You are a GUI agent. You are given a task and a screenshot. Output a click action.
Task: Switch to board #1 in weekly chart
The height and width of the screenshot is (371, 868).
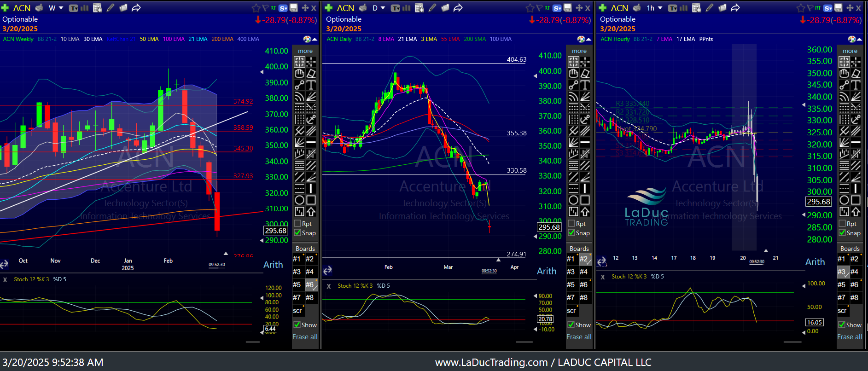click(x=297, y=259)
